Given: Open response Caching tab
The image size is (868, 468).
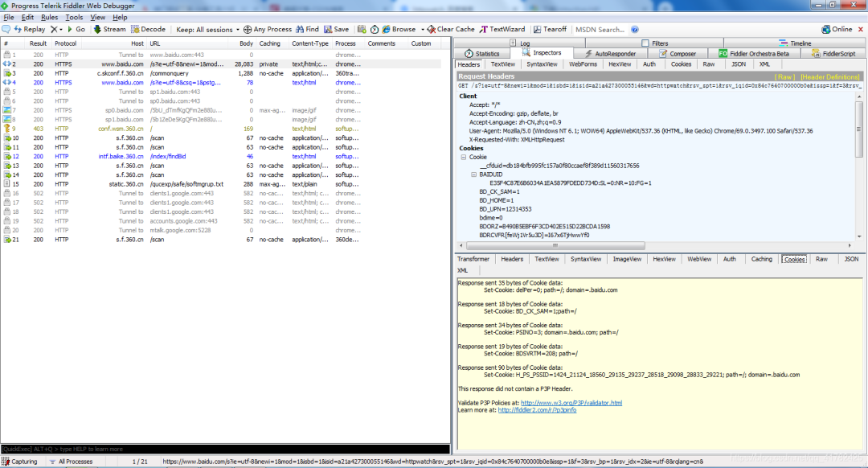Looking at the screenshot, I should 761,259.
